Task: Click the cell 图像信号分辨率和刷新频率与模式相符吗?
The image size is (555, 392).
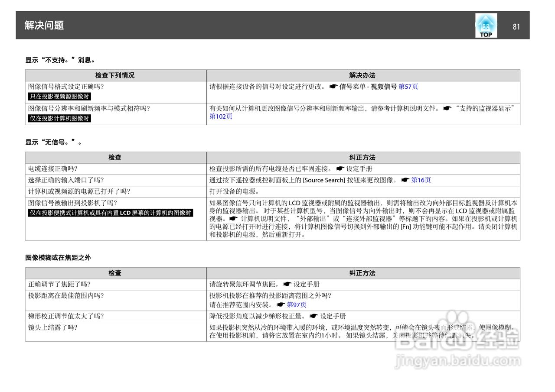Action: point(89,108)
